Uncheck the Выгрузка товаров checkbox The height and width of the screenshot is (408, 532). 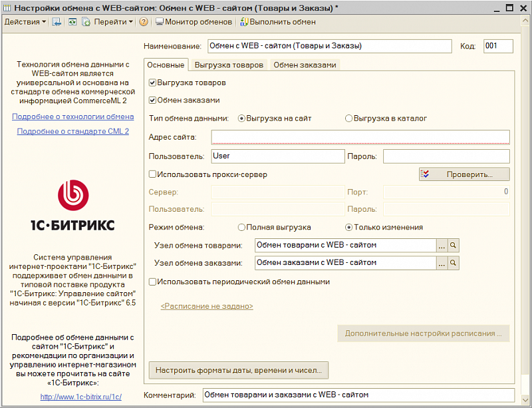[152, 83]
